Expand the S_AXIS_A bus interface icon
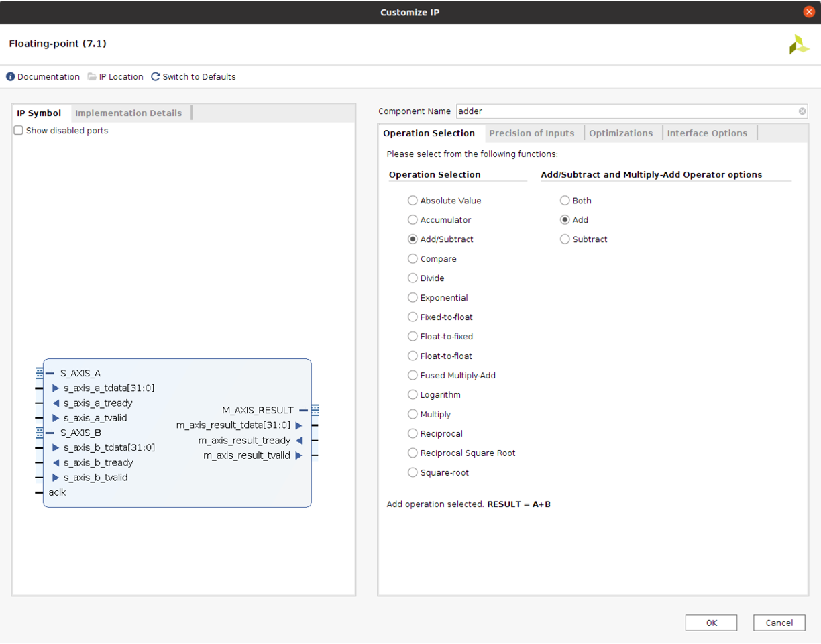This screenshot has width=821, height=644. (x=40, y=373)
